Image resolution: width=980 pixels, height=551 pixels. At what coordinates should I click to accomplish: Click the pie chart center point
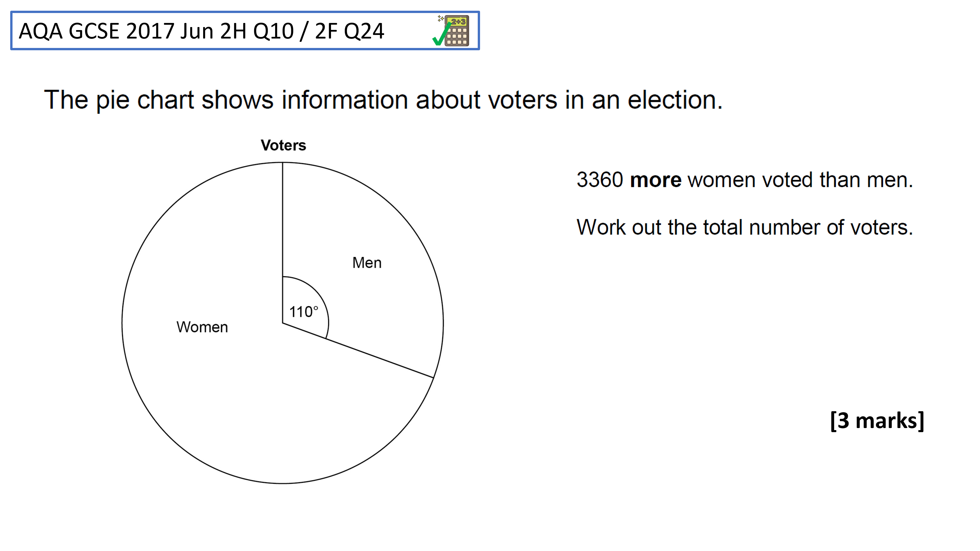coord(283,323)
